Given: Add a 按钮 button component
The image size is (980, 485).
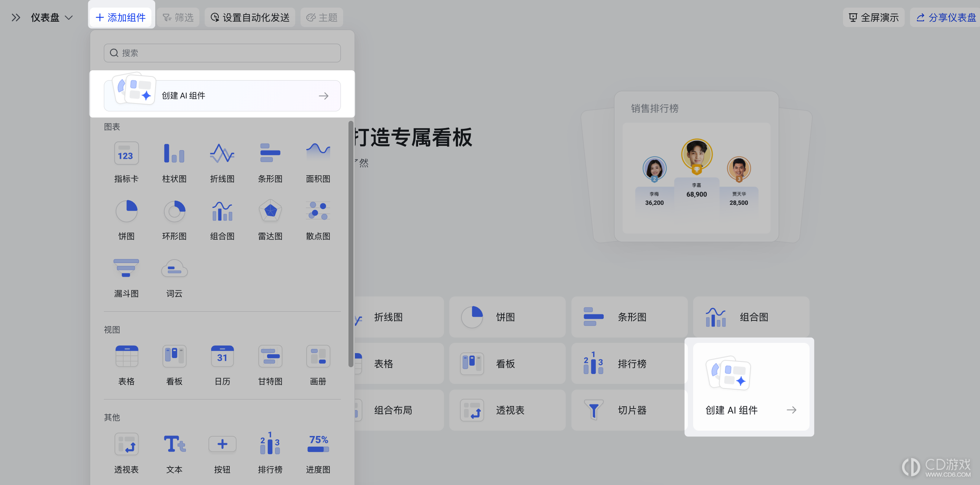Looking at the screenshot, I should click(222, 444).
